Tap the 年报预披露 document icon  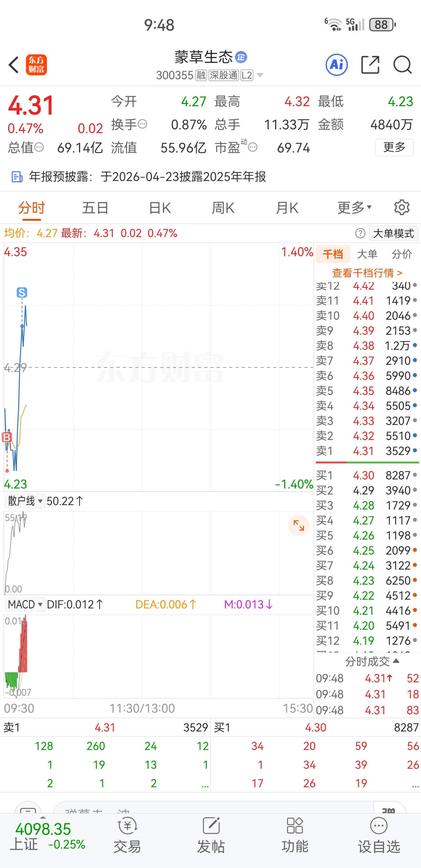(x=17, y=177)
